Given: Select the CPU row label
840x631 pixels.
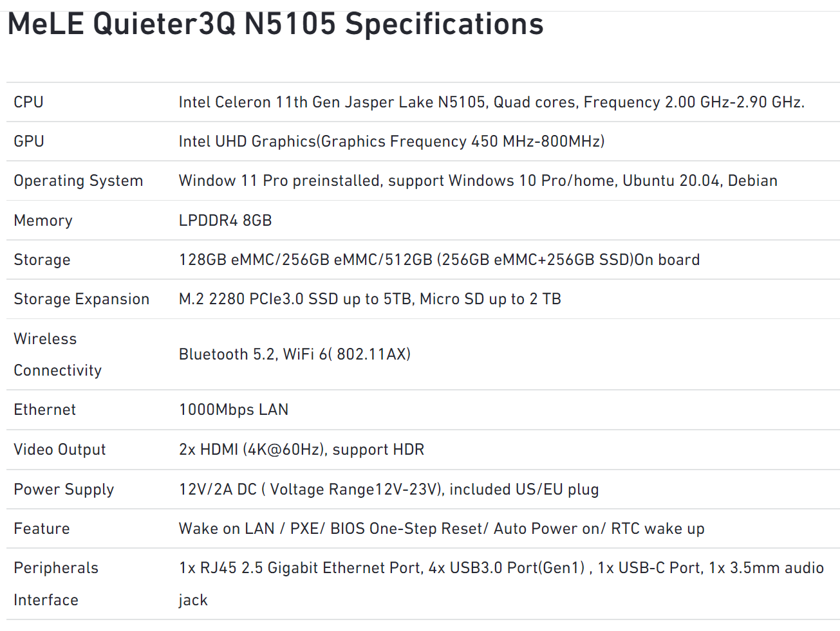Looking at the screenshot, I should (x=28, y=102).
